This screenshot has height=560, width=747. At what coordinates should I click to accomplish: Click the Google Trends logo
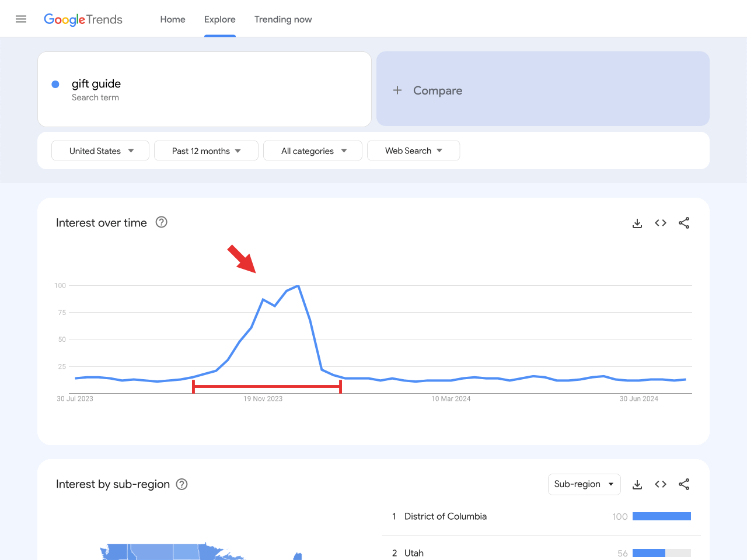click(83, 19)
